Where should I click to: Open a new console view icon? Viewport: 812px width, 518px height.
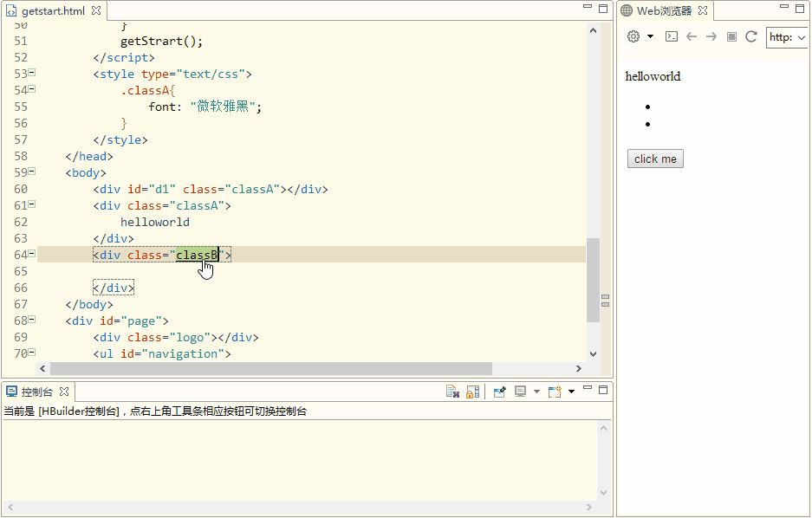pos(555,392)
